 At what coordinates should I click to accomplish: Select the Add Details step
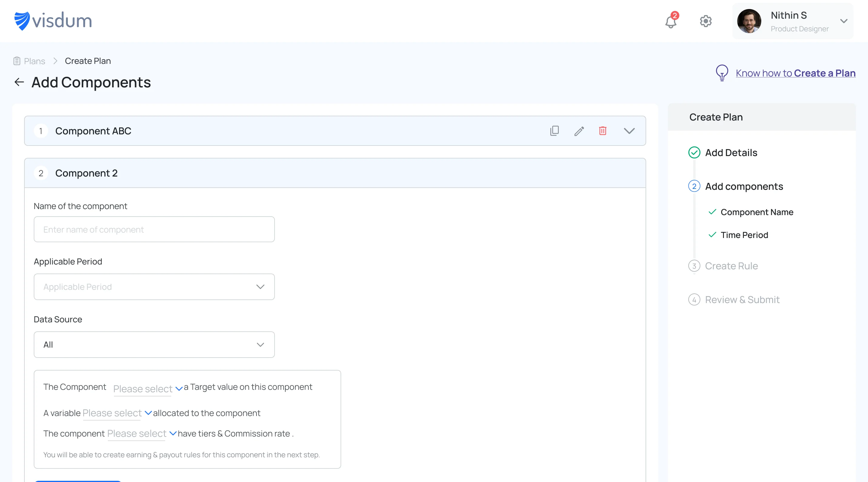[731, 152]
